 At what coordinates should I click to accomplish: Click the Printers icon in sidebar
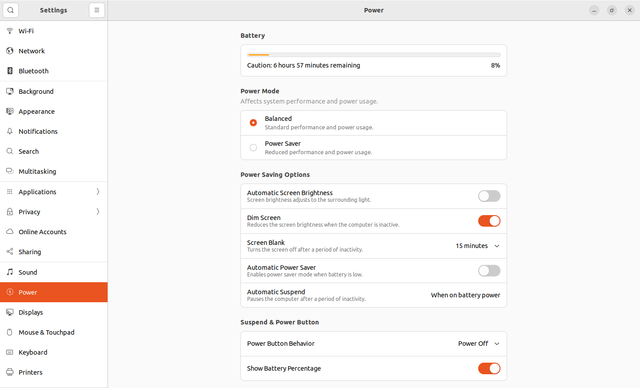coord(10,372)
